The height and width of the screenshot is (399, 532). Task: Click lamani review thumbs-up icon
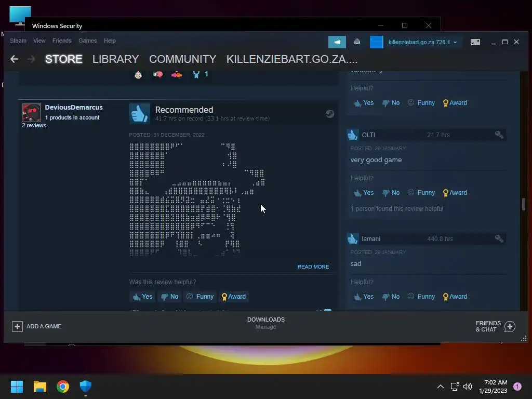point(353,239)
